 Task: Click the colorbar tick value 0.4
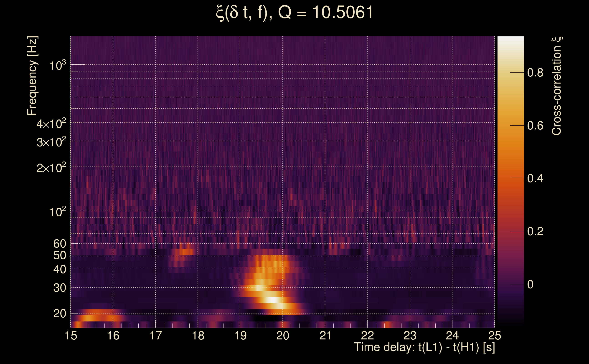[x=535, y=179]
